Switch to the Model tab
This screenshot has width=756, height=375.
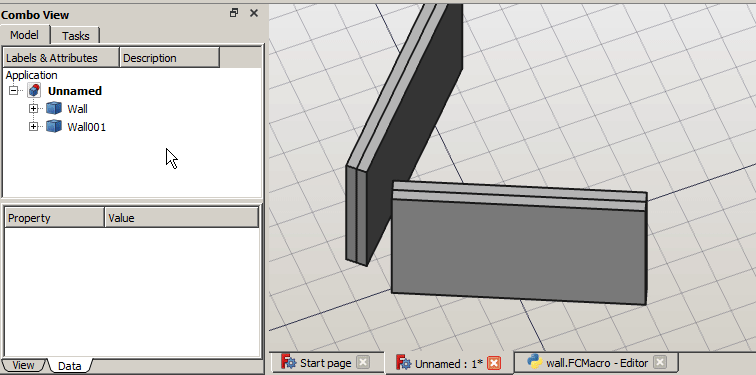point(25,35)
